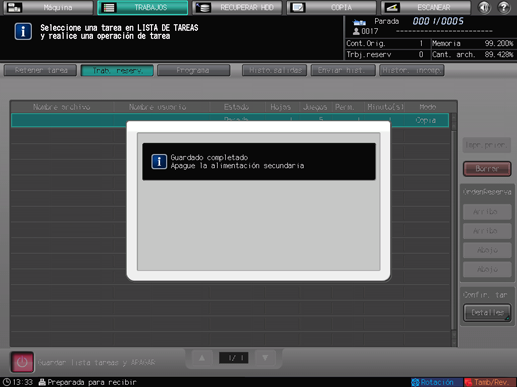Go to next page arrow
The image size is (517, 387).
(265, 358)
